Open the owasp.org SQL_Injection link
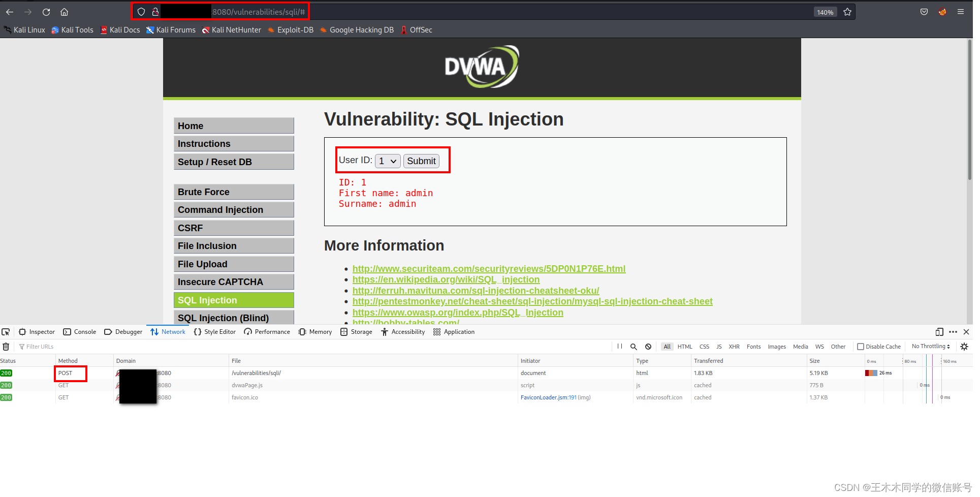Viewport: 980px width, 497px height. click(458, 313)
